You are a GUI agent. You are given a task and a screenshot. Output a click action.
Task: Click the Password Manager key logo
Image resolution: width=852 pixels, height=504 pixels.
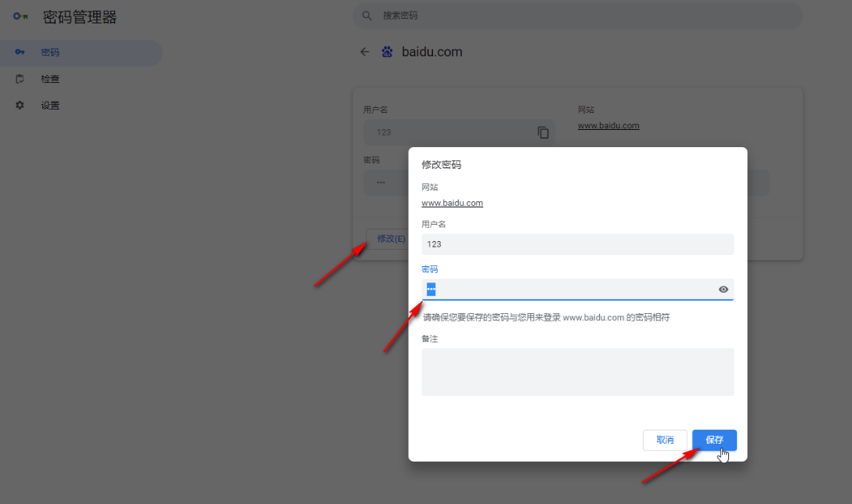point(20,16)
